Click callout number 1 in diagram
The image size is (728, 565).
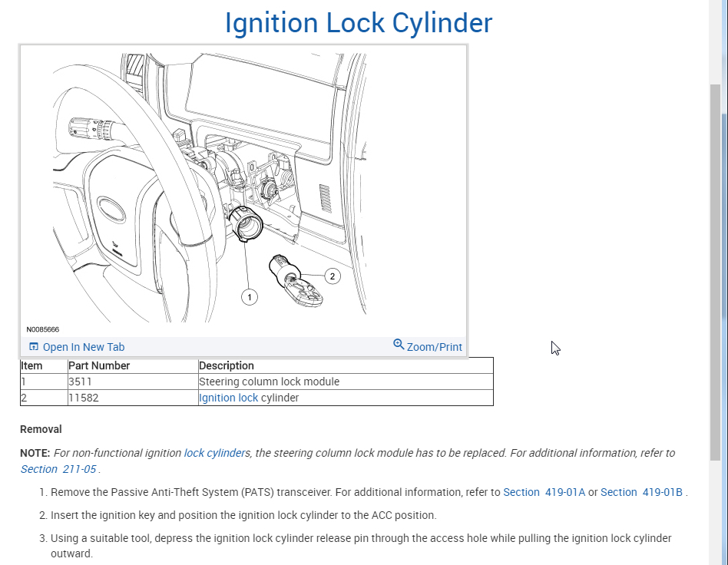(x=250, y=297)
